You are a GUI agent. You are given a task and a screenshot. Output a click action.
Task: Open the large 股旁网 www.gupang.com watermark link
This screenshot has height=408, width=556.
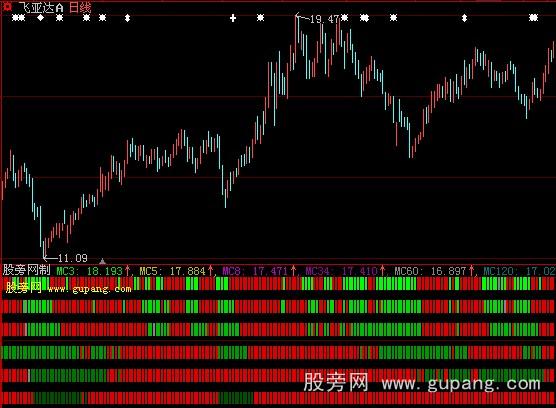[422, 383]
